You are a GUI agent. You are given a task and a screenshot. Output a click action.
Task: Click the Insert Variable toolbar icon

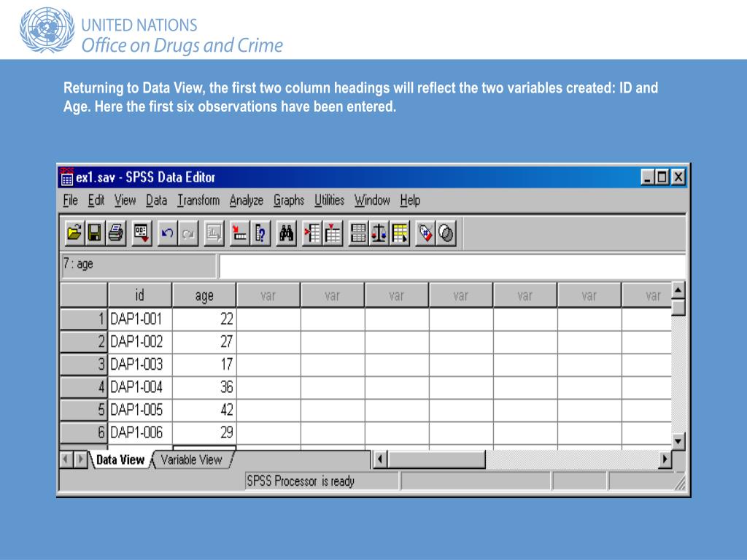pos(333,233)
